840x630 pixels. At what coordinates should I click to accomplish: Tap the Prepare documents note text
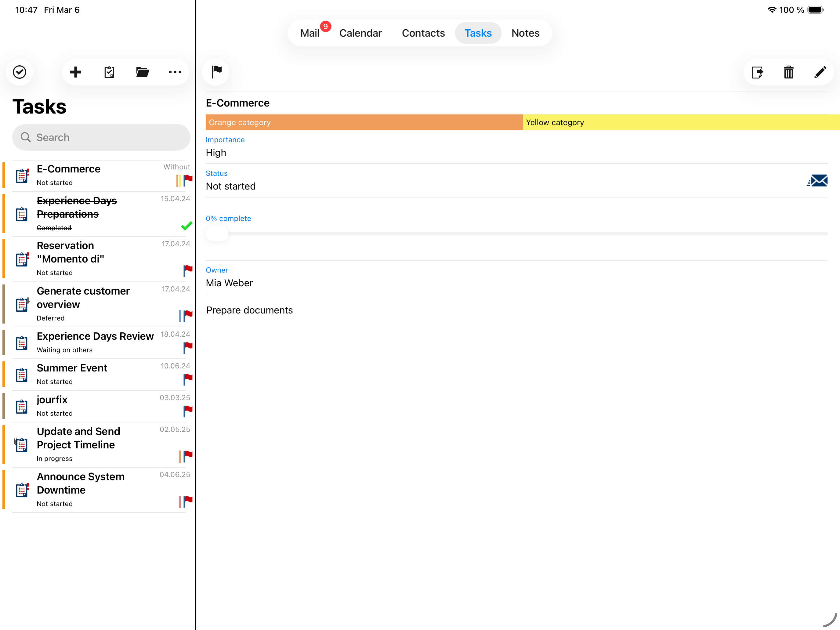point(249,310)
